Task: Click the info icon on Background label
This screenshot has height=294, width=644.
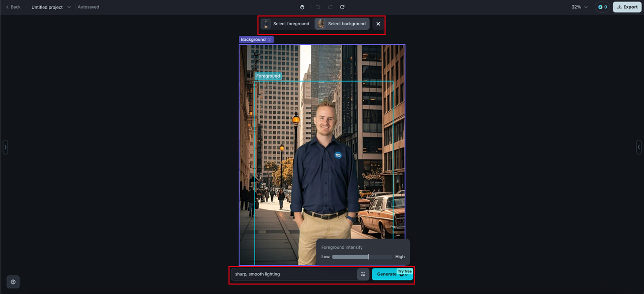Action: 270,39
